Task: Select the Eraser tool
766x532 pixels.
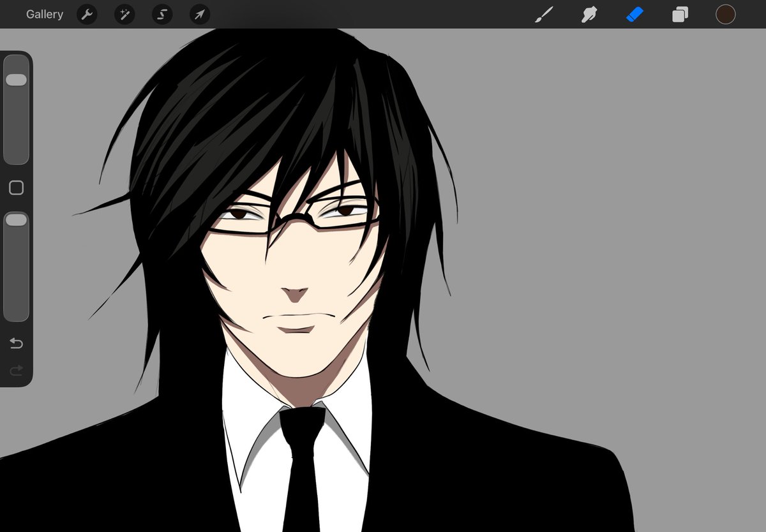Action: (x=635, y=14)
